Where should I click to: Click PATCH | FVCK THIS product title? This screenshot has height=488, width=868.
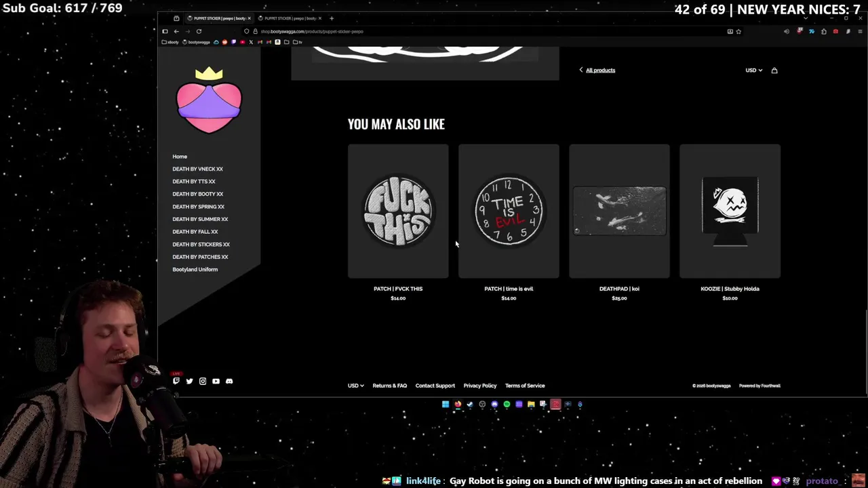tap(398, 289)
